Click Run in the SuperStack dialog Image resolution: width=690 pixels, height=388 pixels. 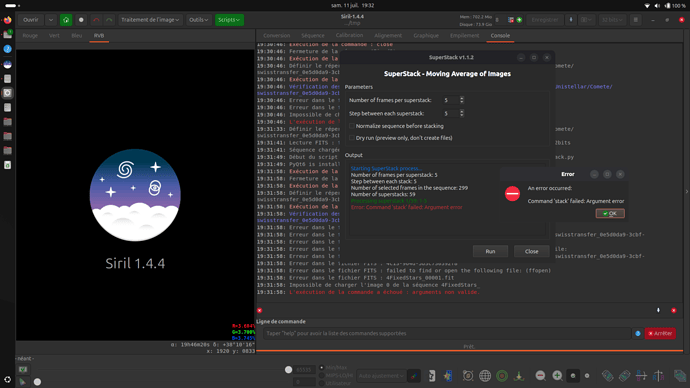490,252
